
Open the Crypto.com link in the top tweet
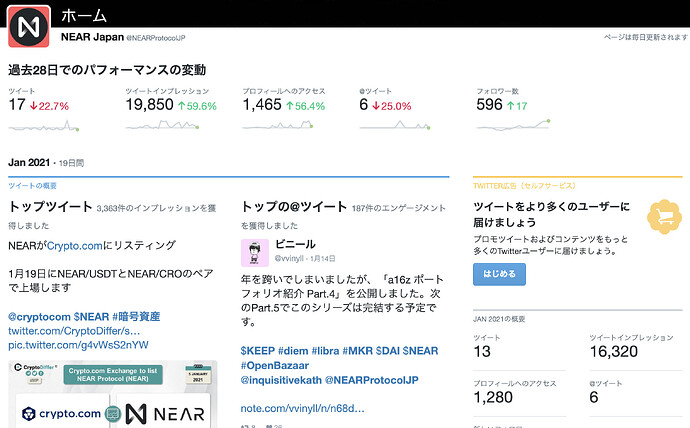pos(75,245)
